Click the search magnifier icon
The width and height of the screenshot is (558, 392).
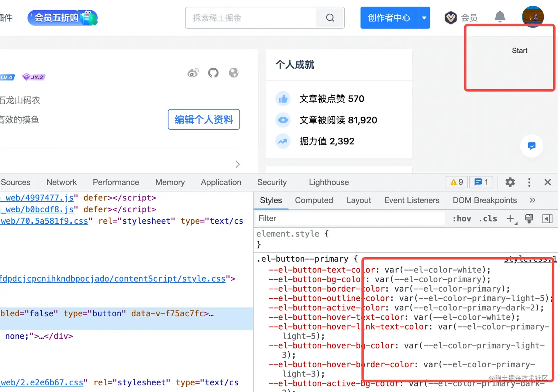(330, 18)
